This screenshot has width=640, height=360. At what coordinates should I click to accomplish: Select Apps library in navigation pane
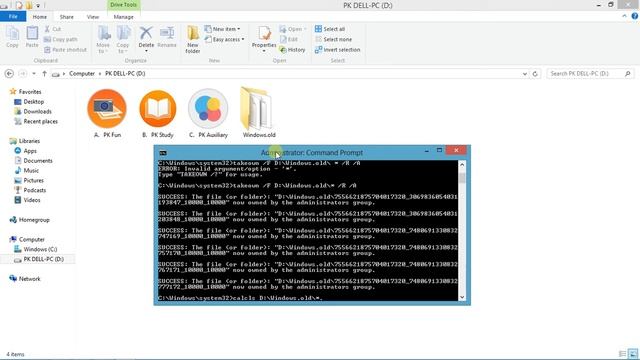click(30, 151)
